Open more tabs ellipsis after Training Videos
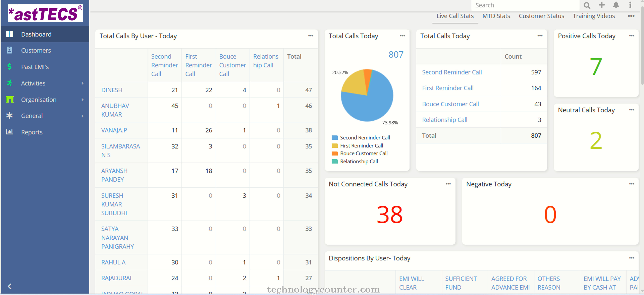This screenshot has height=295, width=644. click(x=631, y=16)
